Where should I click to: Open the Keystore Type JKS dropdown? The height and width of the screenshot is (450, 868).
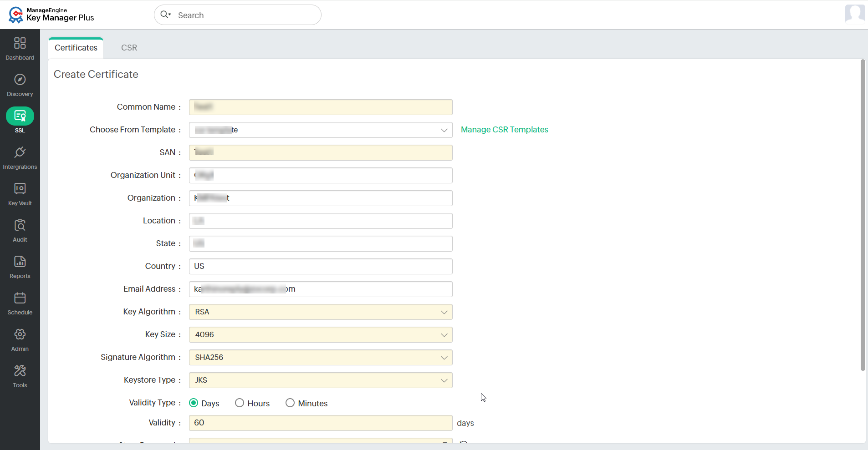pyautogui.click(x=321, y=380)
